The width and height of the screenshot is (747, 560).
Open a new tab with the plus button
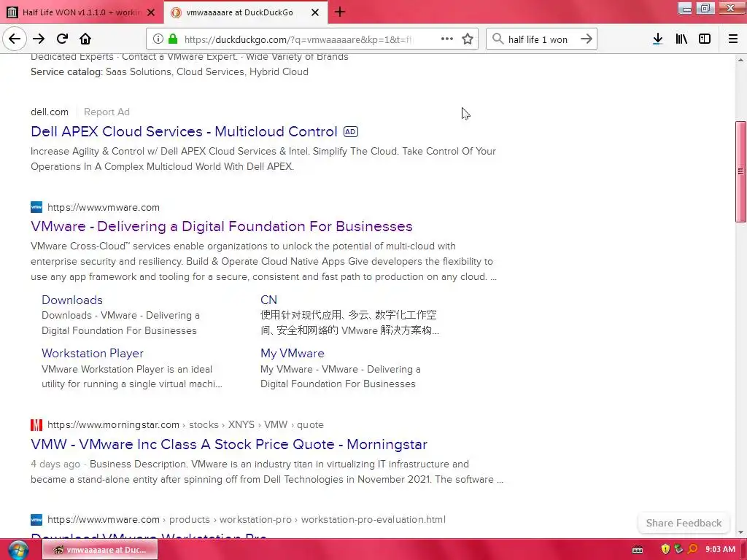click(340, 12)
